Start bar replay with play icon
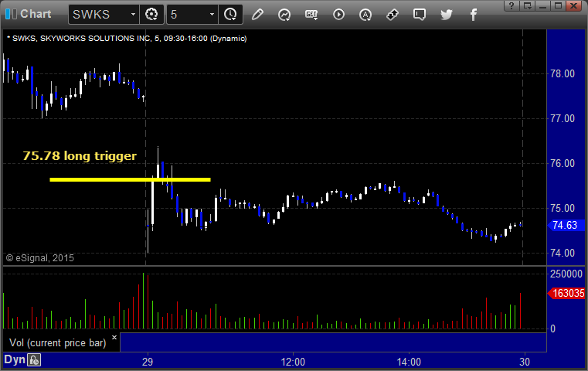This screenshot has width=588, height=371. tap(338, 15)
